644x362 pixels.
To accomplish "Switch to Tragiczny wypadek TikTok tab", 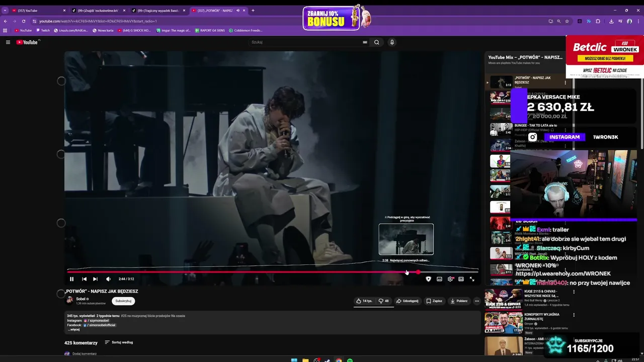I will [158, 11].
